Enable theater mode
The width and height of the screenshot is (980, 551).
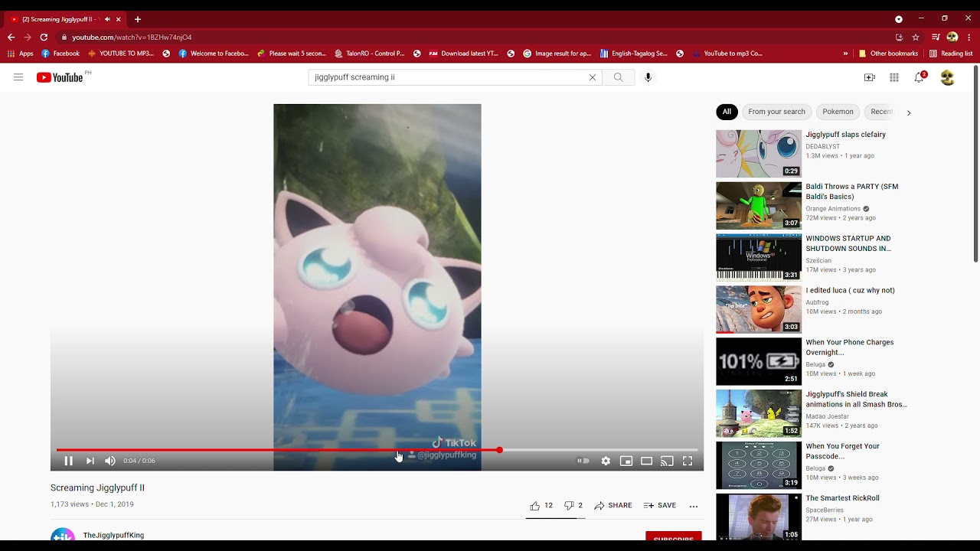(647, 461)
